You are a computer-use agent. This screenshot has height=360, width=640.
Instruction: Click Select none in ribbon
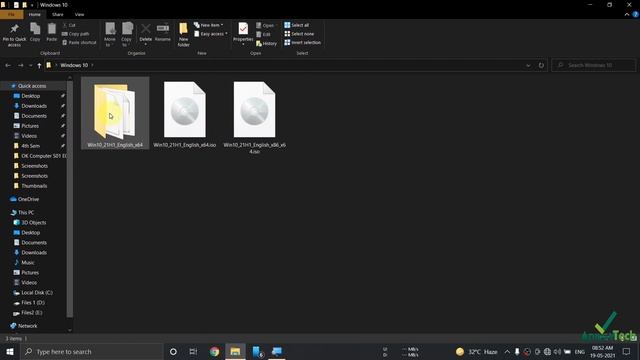[x=299, y=34]
